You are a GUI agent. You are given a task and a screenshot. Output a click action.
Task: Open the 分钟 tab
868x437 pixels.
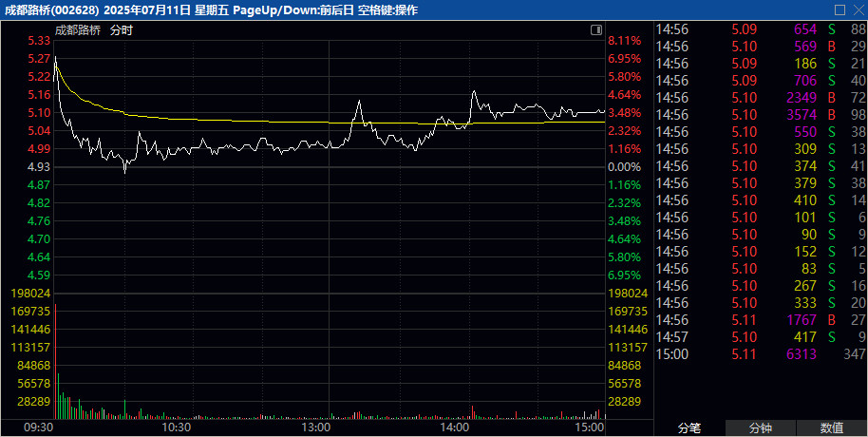pos(761,428)
